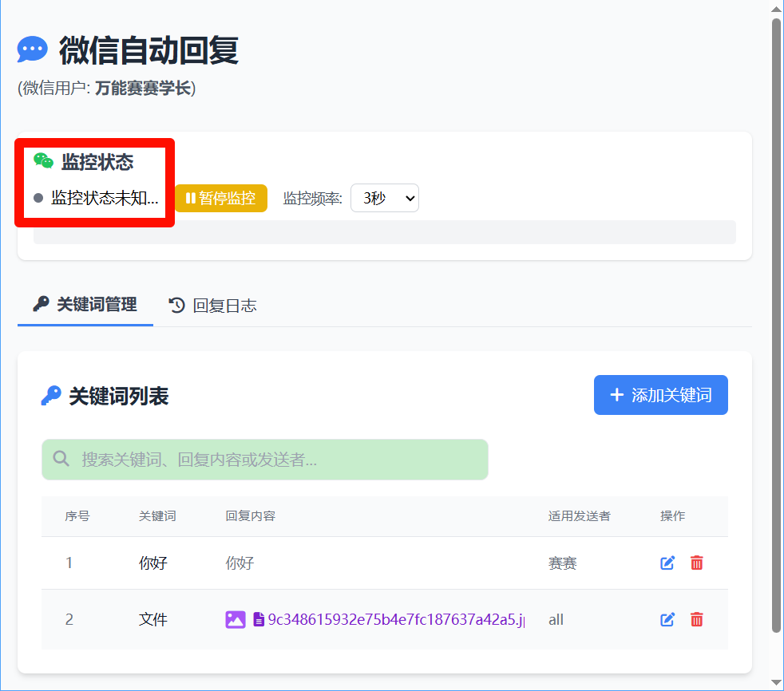The height and width of the screenshot is (691, 784).
Task: Click 添加关键词 button
Action: tap(660, 395)
